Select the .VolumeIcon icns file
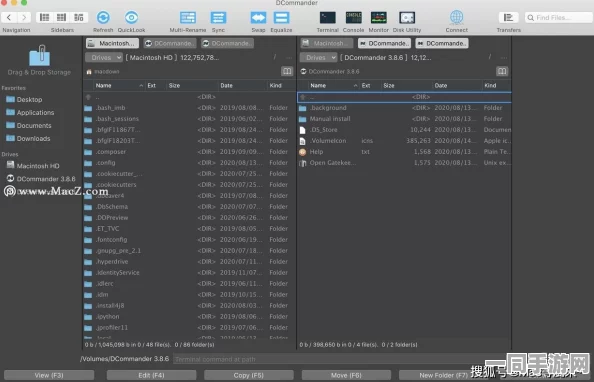 pos(405,141)
